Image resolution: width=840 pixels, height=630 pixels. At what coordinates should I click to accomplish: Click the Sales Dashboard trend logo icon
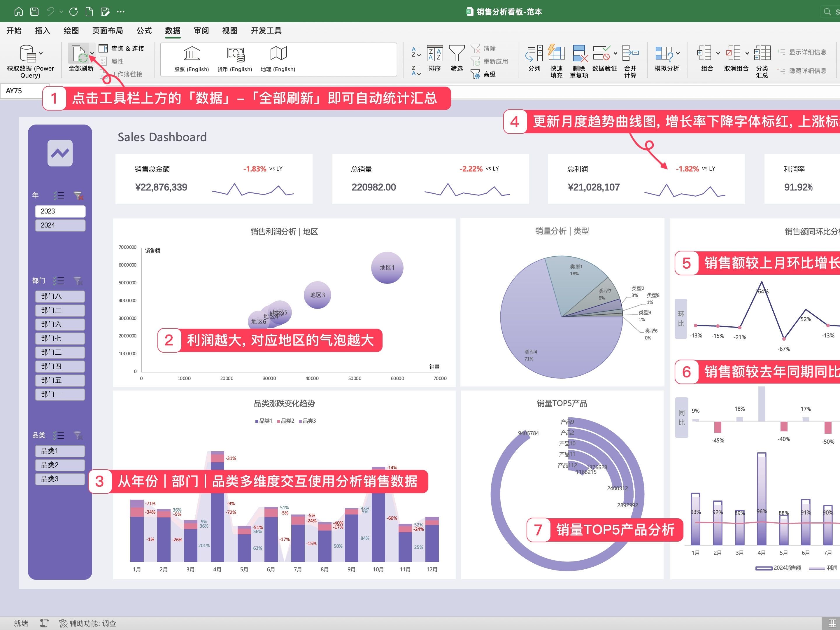[x=60, y=153]
